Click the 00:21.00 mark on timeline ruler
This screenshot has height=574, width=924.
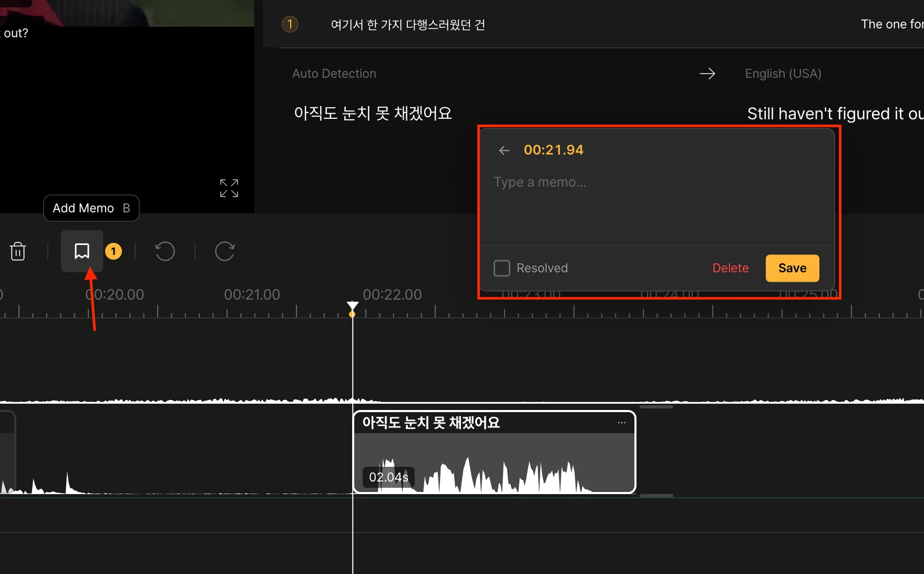tap(252, 295)
